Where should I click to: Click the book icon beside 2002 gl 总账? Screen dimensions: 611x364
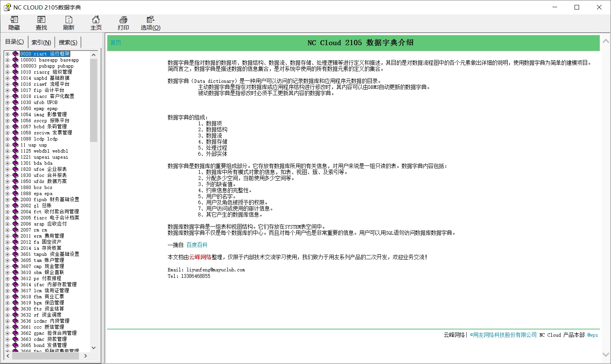15,205
